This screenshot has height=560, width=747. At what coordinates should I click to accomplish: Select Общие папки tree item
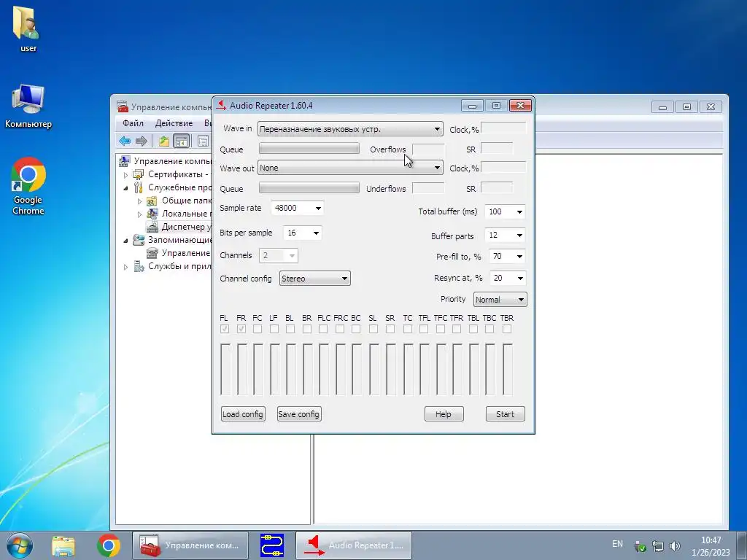coord(186,201)
